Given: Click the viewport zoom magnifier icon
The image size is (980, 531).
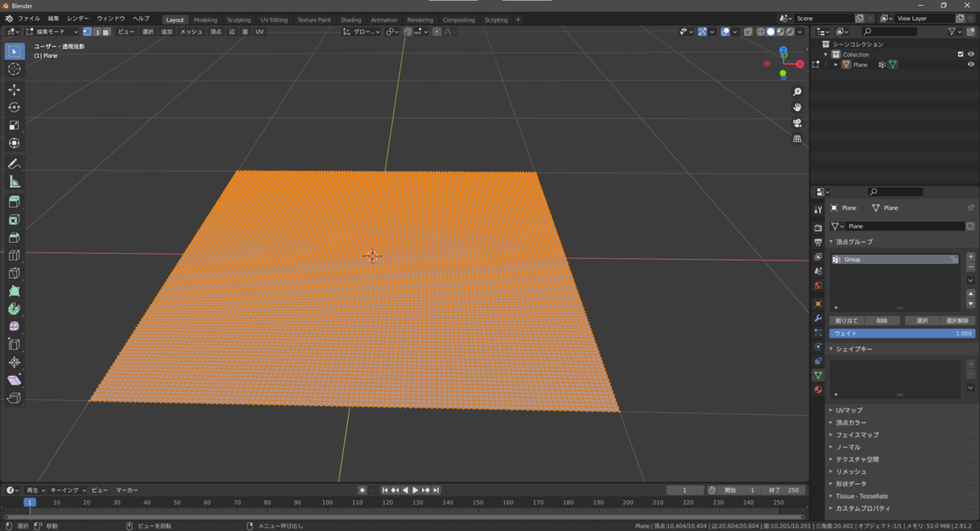Looking at the screenshot, I should (x=797, y=91).
